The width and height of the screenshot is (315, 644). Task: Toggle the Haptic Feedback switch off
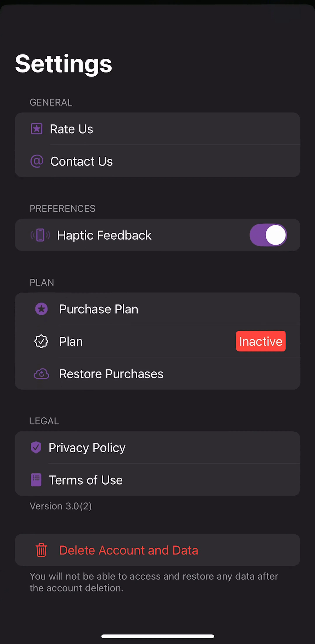tap(268, 235)
